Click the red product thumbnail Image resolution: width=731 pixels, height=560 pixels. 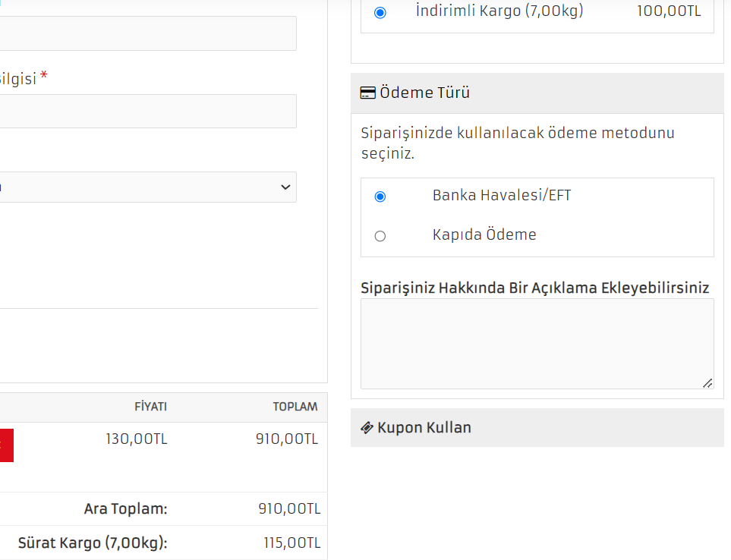click(x=7, y=445)
